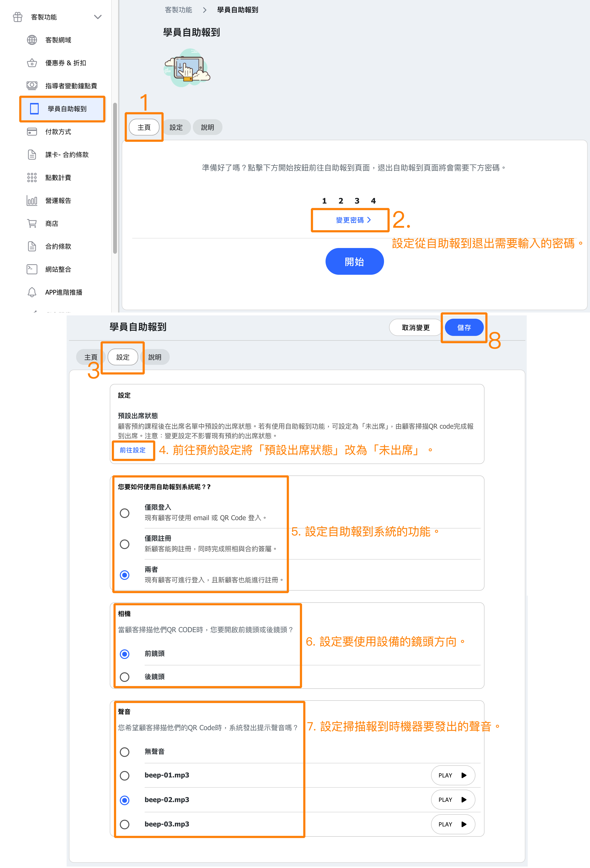Screen dimensions: 590x868
Task: Switch to the 設定 tab in lower panel
Action: tap(123, 357)
